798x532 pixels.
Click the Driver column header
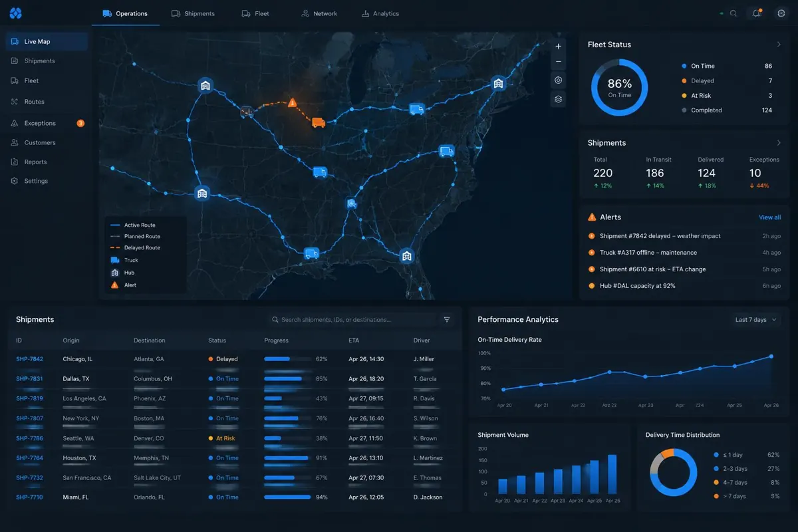point(422,340)
